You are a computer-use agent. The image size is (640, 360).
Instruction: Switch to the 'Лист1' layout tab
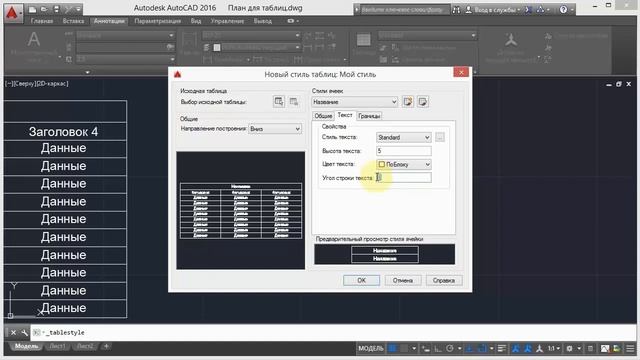coord(57,347)
